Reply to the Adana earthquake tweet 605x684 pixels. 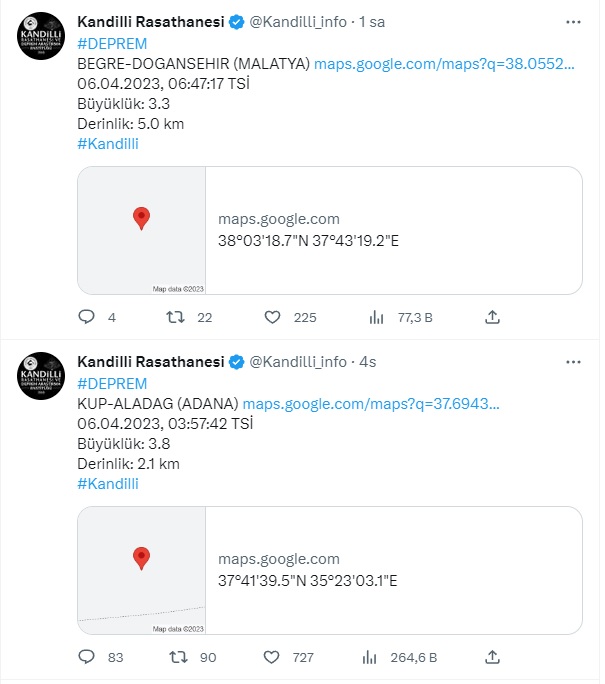(x=86, y=657)
